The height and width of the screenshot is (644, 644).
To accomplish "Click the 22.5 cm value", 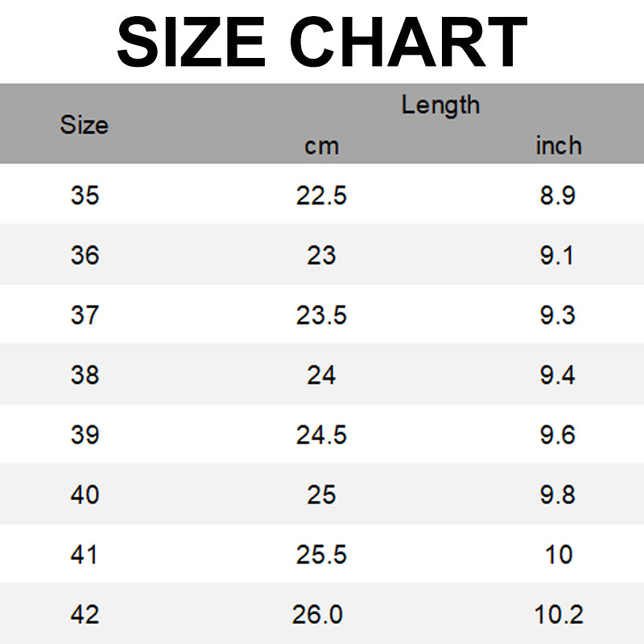I will click(321, 195).
